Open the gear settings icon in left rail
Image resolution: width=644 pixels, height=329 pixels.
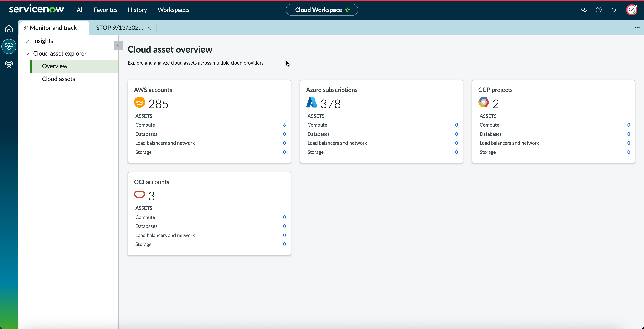pyautogui.click(x=9, y=65)
